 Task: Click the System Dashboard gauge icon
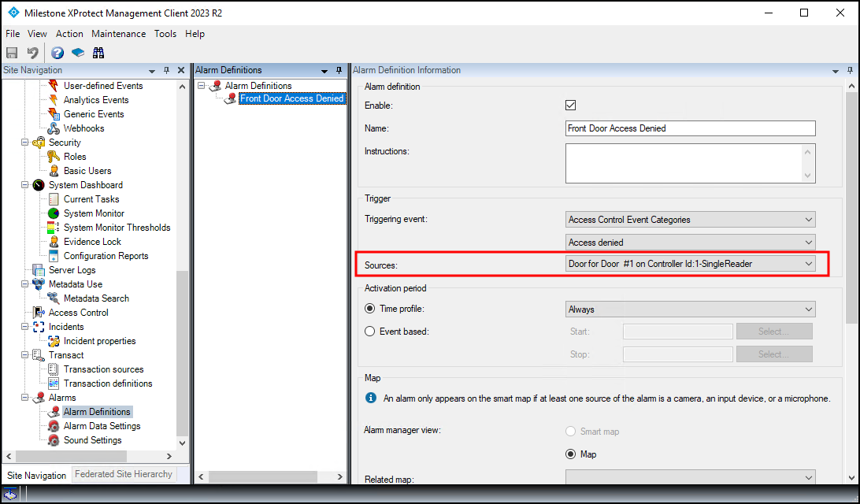tap(39, 185)
